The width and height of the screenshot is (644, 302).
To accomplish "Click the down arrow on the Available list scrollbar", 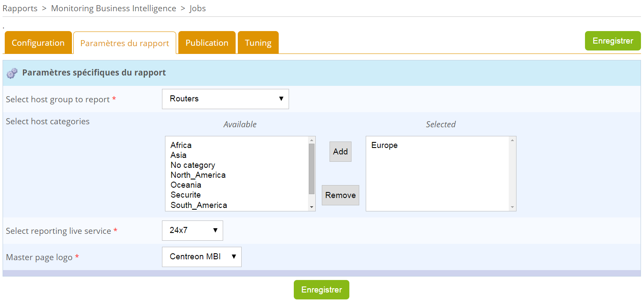I will point(311,208).
